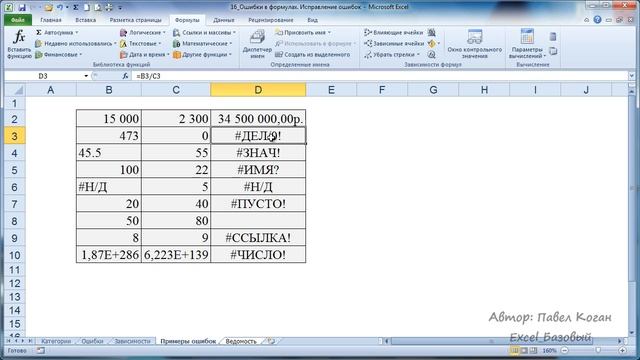Switch to the Review (Рецензирование) tab
640x360 pixels.
271,20
